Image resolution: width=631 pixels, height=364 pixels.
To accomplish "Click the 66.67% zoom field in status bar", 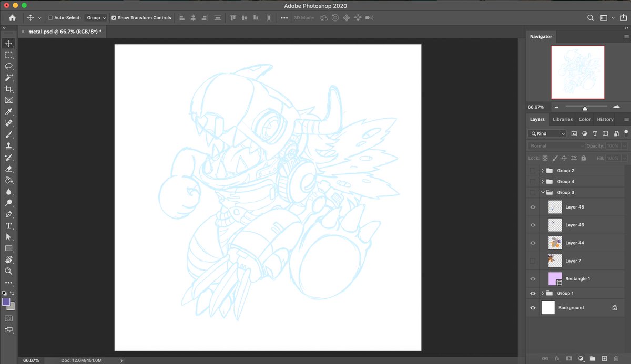I will click(x=30, y=360).
